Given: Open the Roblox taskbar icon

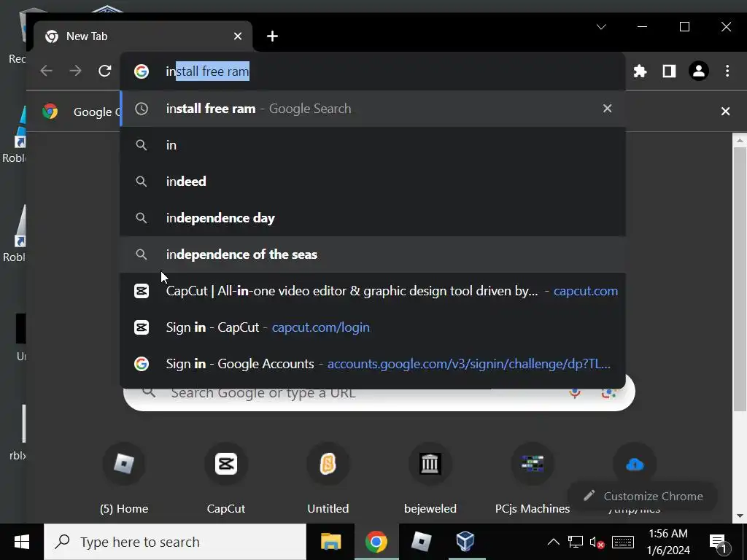Looking at the screenshot, I should [x=421, y=542].
